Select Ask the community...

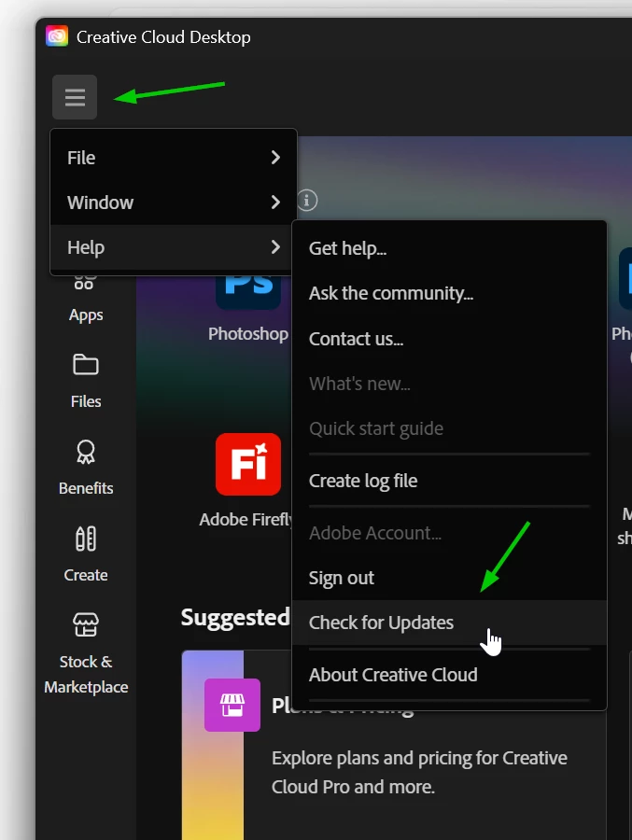tap(449, 294)
